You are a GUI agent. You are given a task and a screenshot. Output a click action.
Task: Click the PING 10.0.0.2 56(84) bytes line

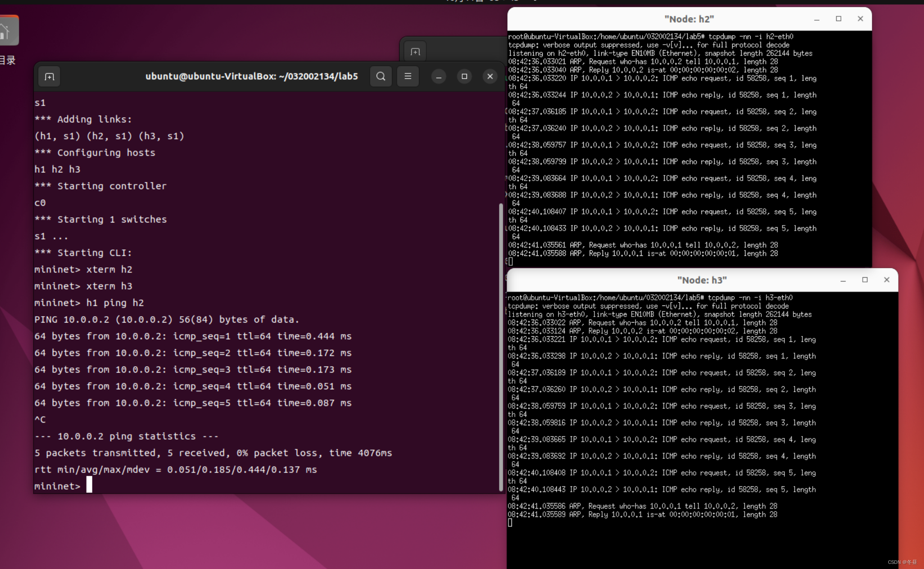point(167,320)
